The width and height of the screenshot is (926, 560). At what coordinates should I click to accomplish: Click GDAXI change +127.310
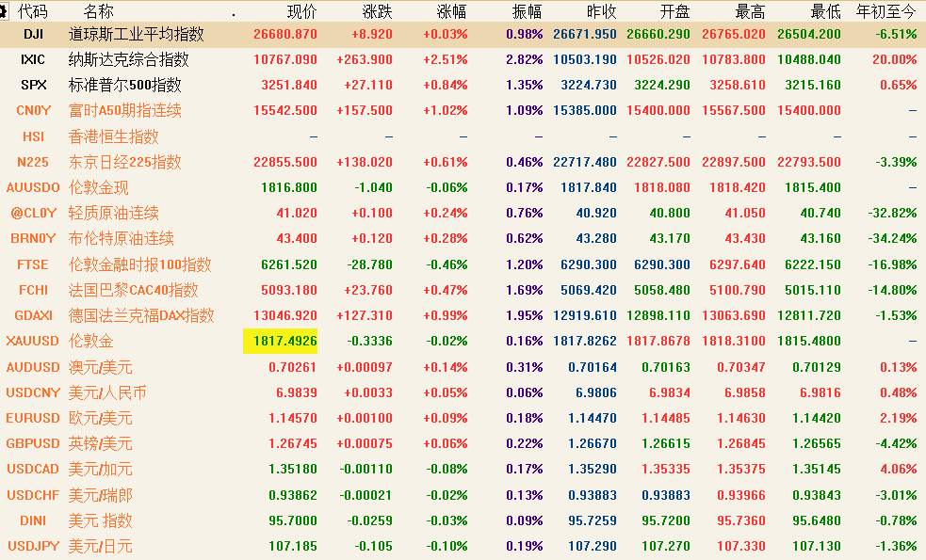365,315
